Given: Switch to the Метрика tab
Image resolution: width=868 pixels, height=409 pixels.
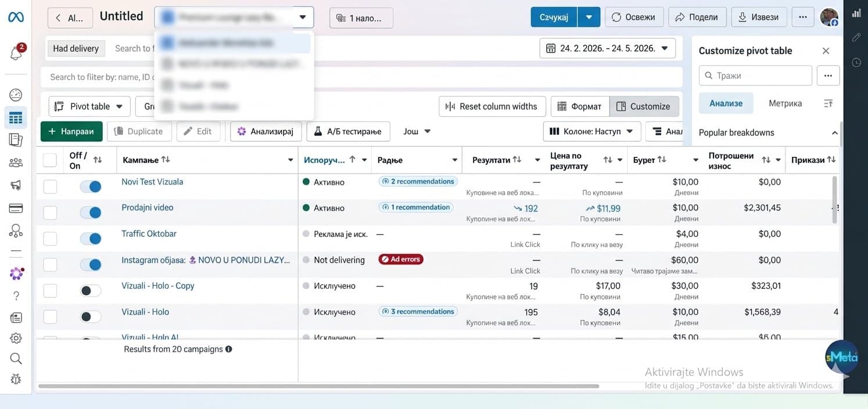Looking at the screenshot, I should (785, 103).
